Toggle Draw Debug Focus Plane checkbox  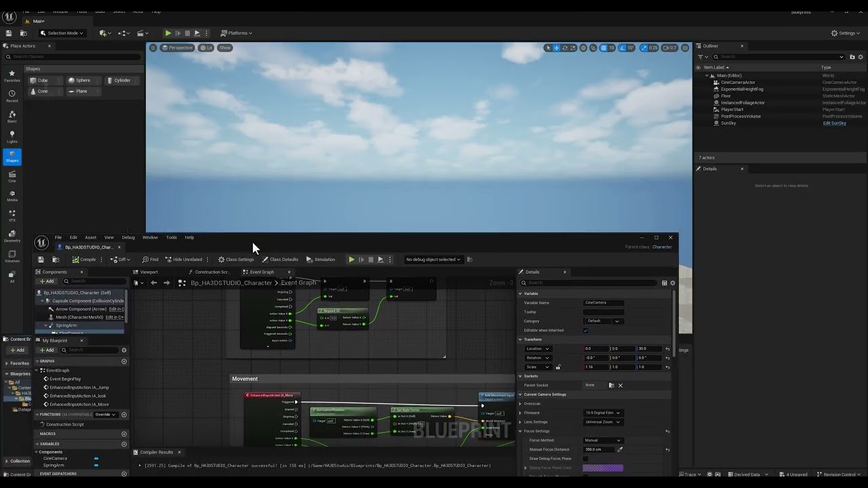[586, 459]
